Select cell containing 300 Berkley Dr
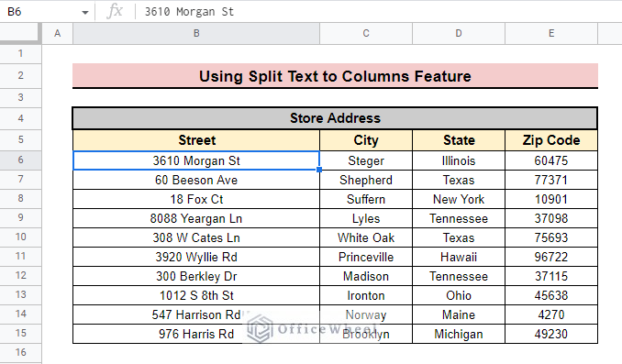 [196, 276]
